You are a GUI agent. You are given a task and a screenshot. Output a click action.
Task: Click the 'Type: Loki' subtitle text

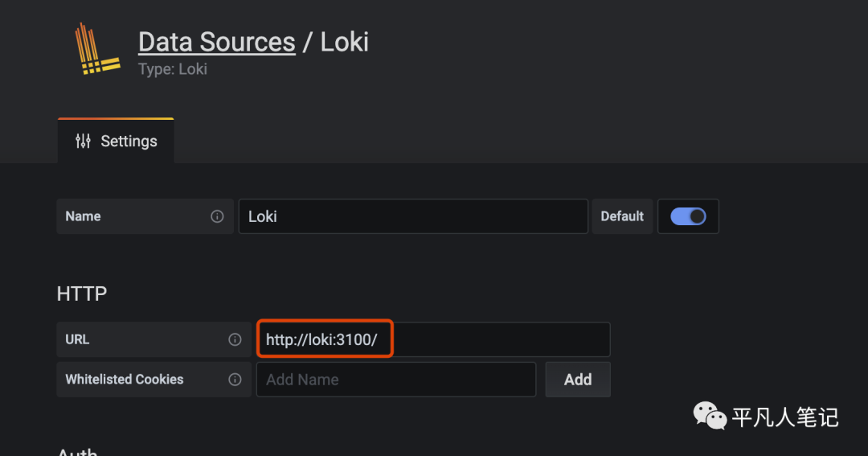pos(173,69)
